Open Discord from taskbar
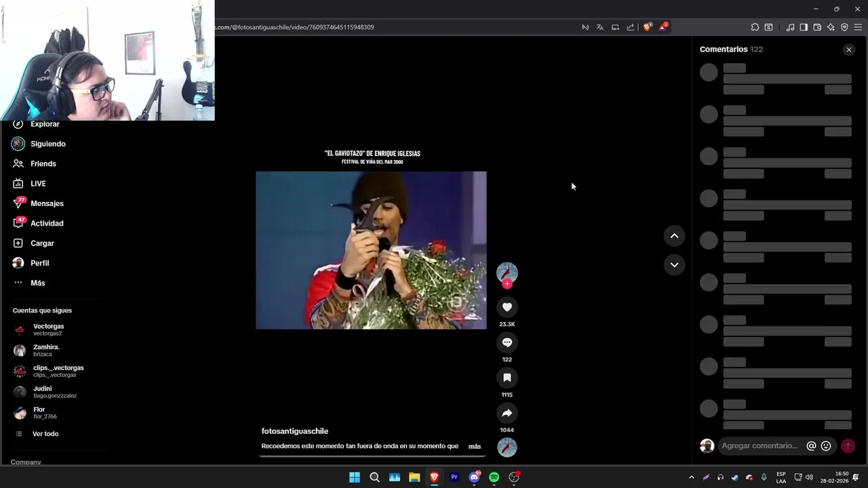868x488 pixels. [475, 477]
